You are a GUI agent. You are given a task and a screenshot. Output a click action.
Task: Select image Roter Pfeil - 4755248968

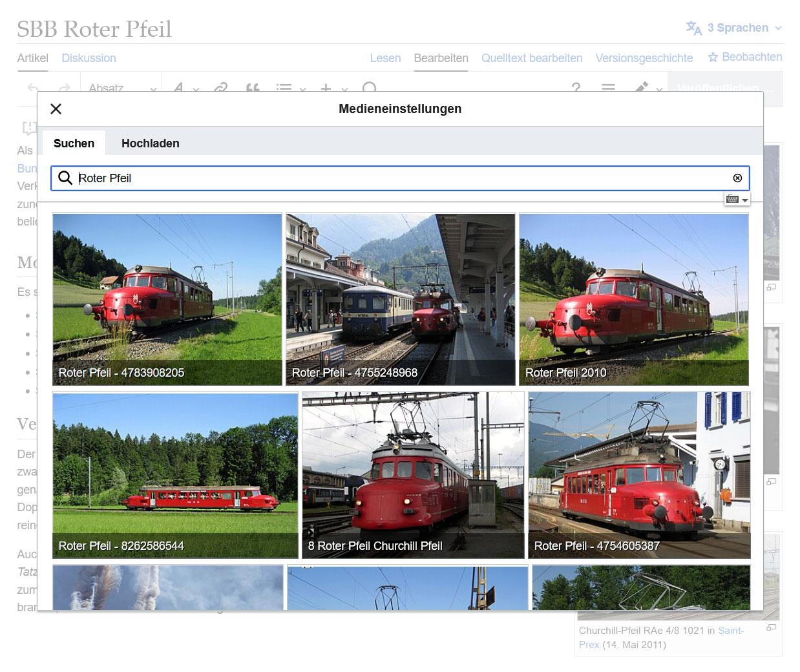[x=401, y=299]
